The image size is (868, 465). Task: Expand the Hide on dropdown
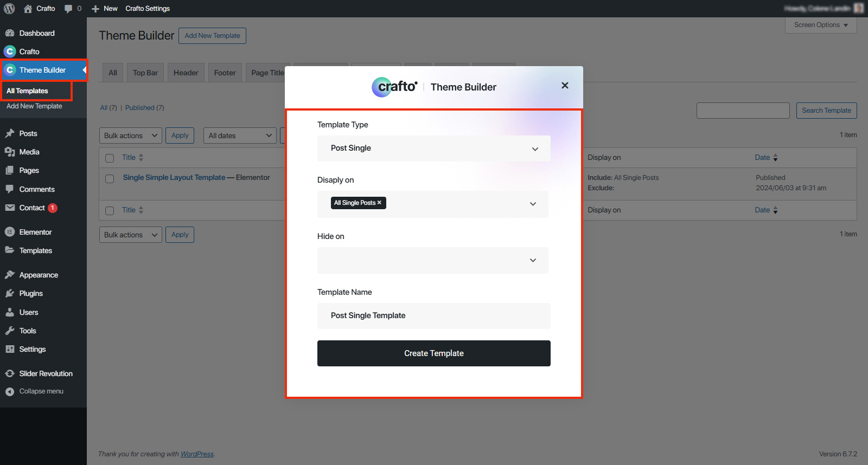[433, 261]
